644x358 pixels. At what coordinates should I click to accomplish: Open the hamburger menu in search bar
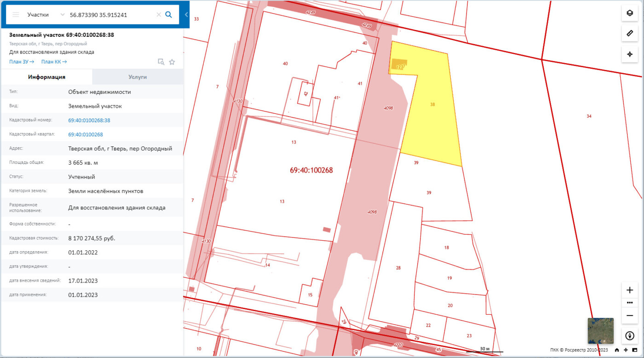point(16,15)
